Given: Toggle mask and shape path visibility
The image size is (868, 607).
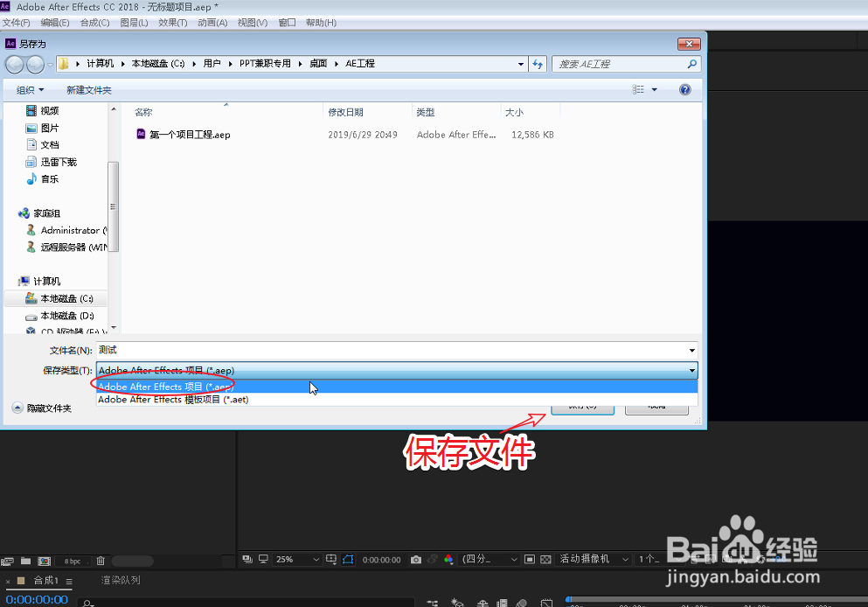Looking at the screenshot, I should pos(348,560).
